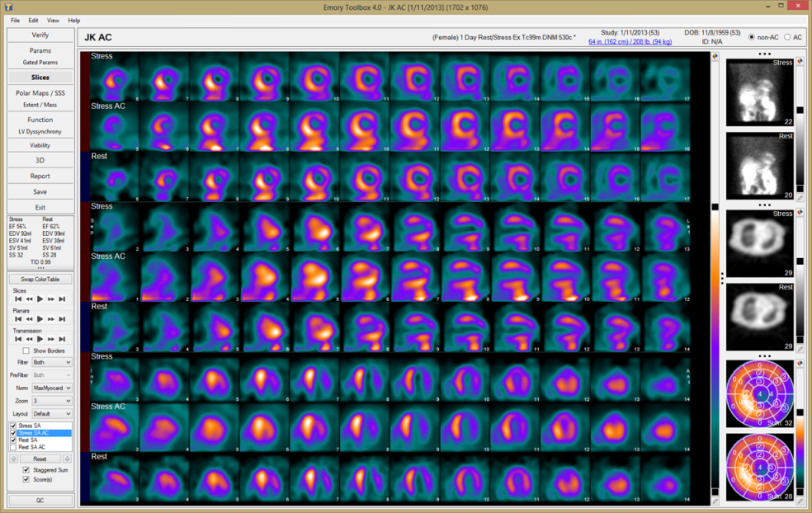This screenshot has height=513, width=812.
Task: Step back one frame in Transmission controls
Action: tap(29, 339)
